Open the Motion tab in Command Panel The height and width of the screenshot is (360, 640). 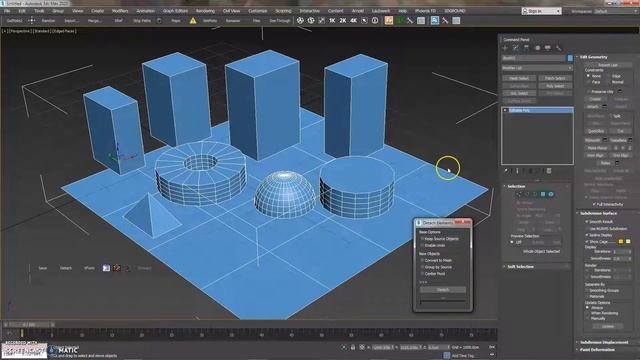[538, 48]
